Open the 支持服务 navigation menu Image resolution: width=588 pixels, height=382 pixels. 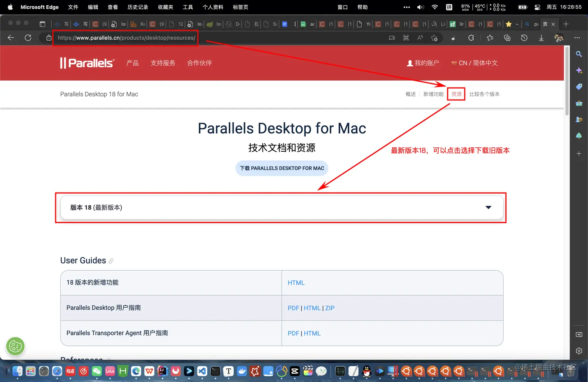[163, 63]
